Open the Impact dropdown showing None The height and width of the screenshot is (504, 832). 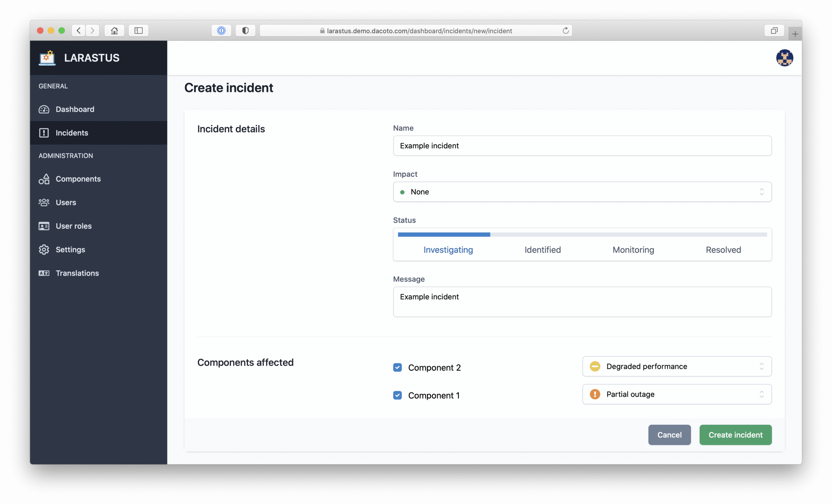(x=581, y=192)
